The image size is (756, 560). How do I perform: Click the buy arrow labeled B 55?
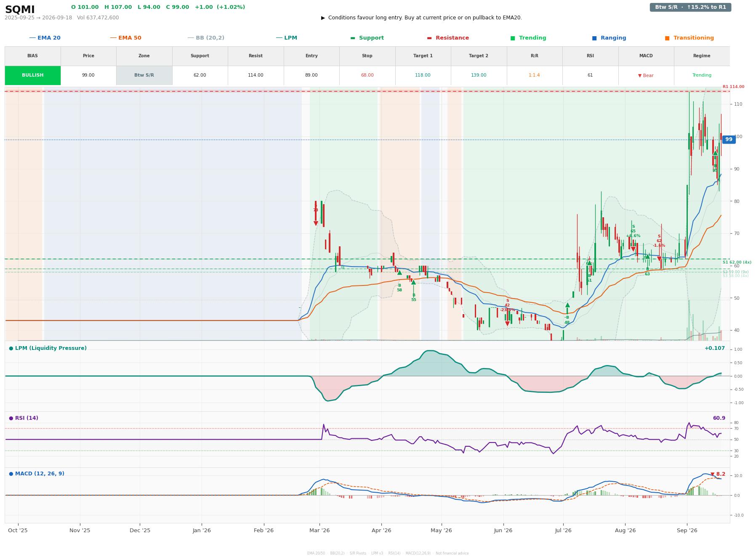point(413,282)
